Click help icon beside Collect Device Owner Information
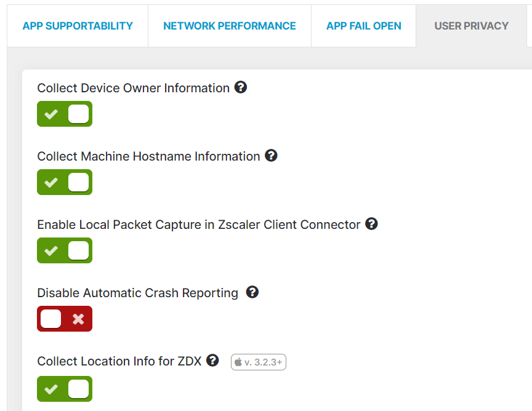Image resolution: width=532 pixels, height=411 pixels. tap(241, 87)
